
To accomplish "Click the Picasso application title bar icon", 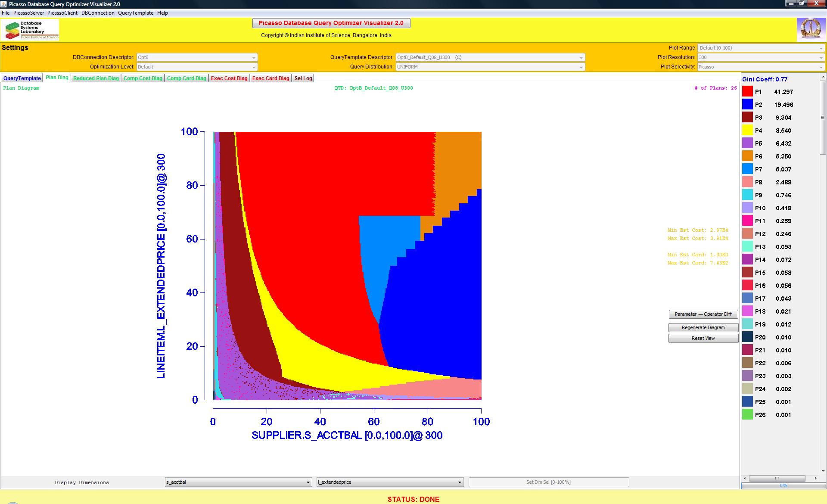I will 4,4.
